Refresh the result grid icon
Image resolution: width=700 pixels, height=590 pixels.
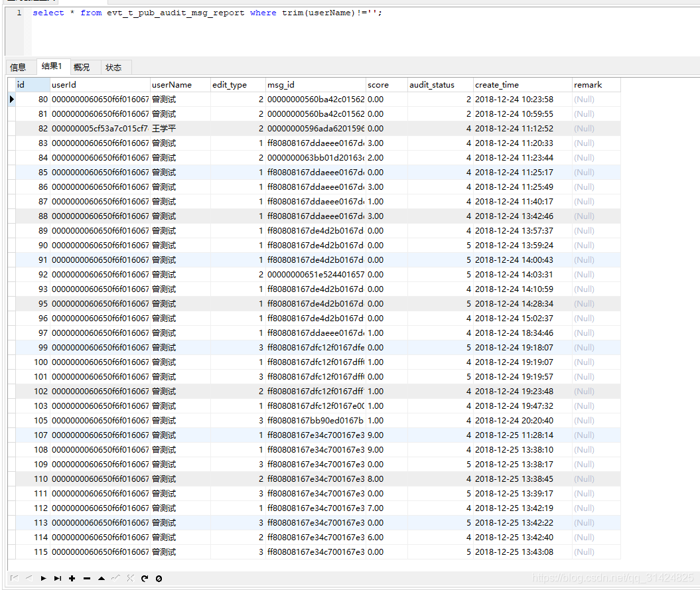pyautogui.click(x=144, y=579)
